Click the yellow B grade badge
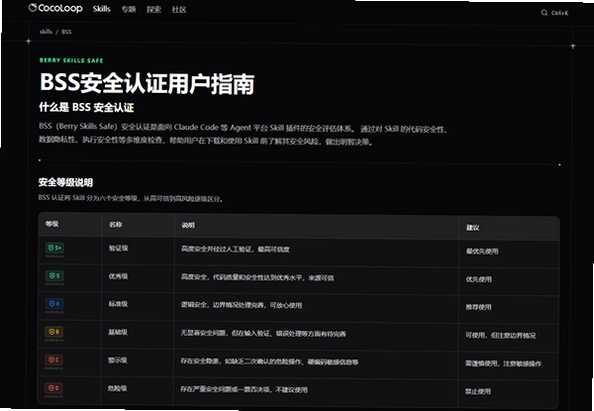 pyautogui.click(x=54, y=332)
